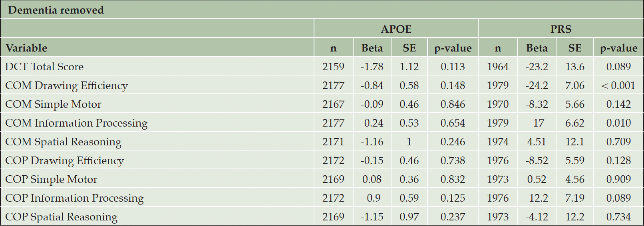Select the PRS column group header
Image resolution: width=644 pixels, height=226 pixels.
(x=561, y=29)
